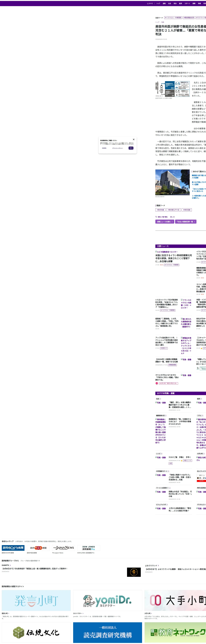Click the 教育ネットワーク banner logo

pyautogui.click(x=175, y=633)
